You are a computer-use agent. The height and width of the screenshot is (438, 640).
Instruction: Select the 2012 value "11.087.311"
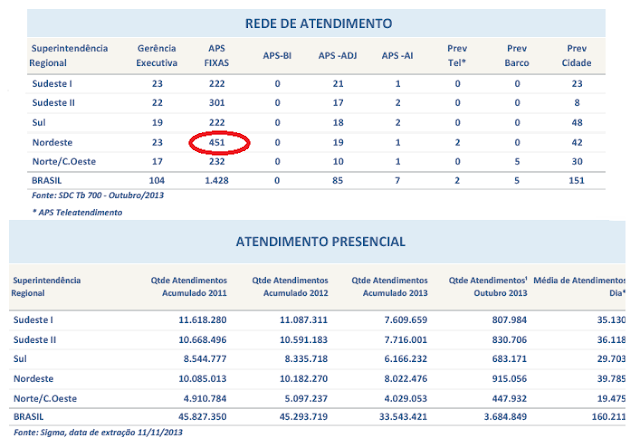tap(304, 320)
